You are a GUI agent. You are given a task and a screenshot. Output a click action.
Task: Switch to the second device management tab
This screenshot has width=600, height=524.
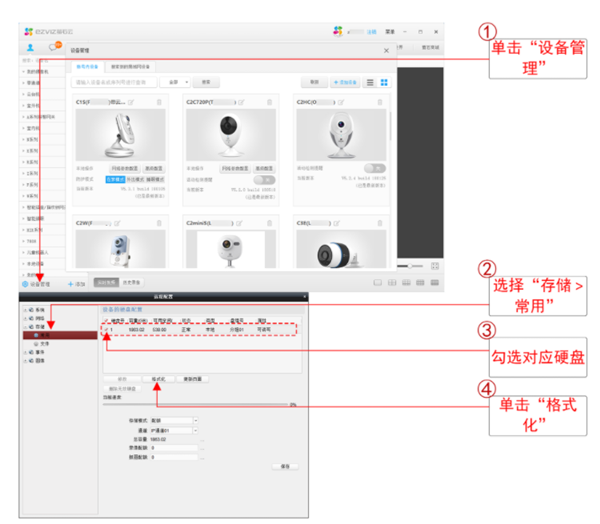tap(133, 66)
